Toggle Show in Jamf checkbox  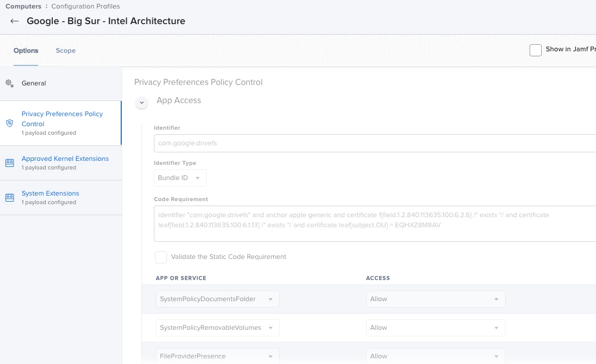tap(536, 50)
